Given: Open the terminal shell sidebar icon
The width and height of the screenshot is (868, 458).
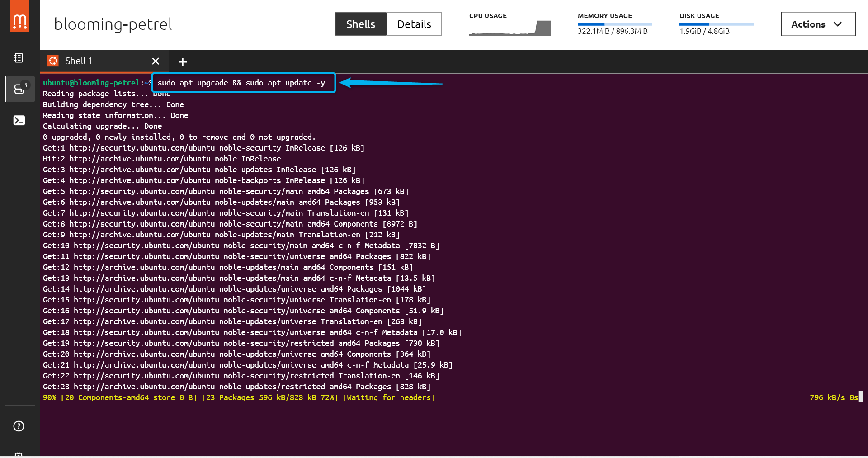Looking at the screenshot, I should 19,120.
